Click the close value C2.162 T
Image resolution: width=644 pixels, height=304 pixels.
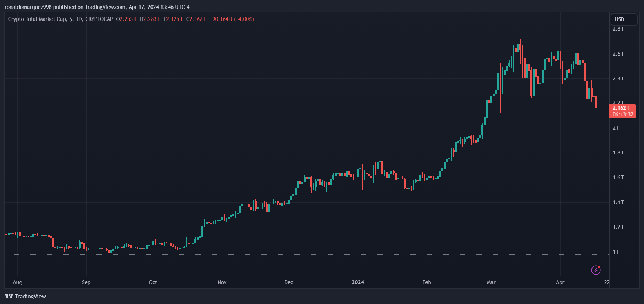196,19
